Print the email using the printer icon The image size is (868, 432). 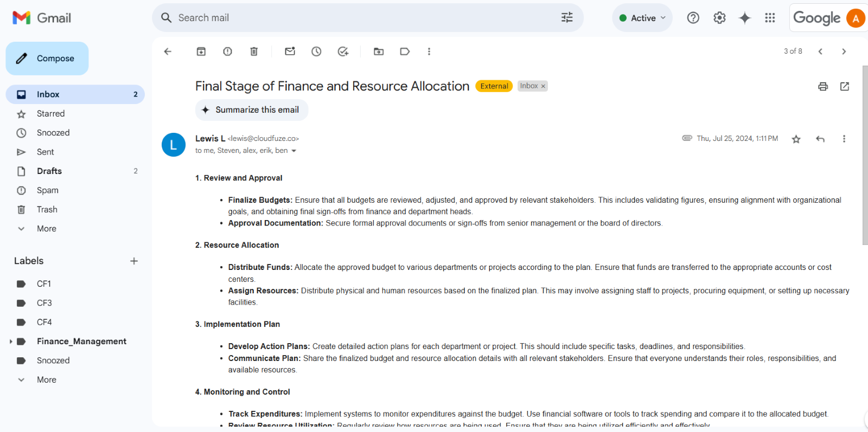[823, 87]
